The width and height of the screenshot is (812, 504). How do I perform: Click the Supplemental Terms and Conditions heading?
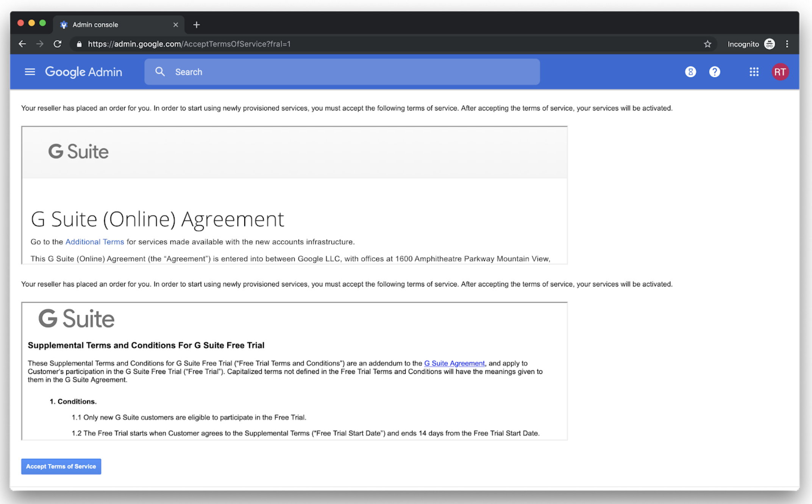[x=146, y=345]
